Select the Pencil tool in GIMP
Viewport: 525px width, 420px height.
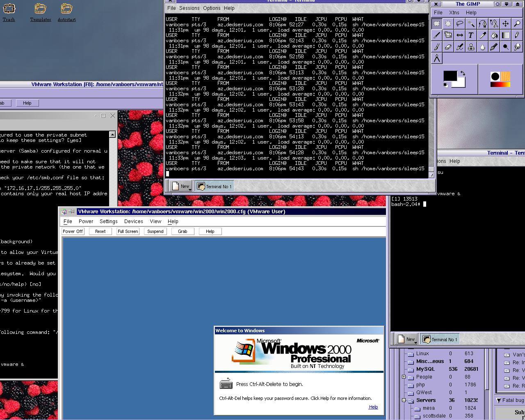click(x=517, y=35)
